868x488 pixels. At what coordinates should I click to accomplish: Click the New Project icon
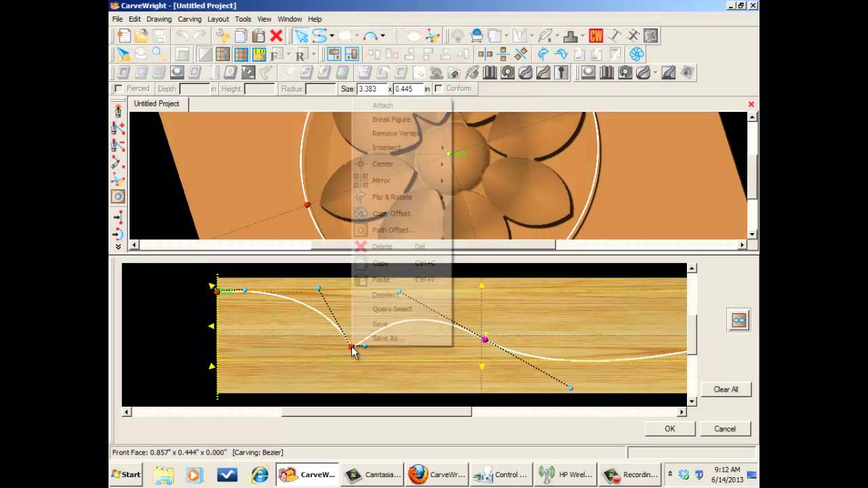123,36
